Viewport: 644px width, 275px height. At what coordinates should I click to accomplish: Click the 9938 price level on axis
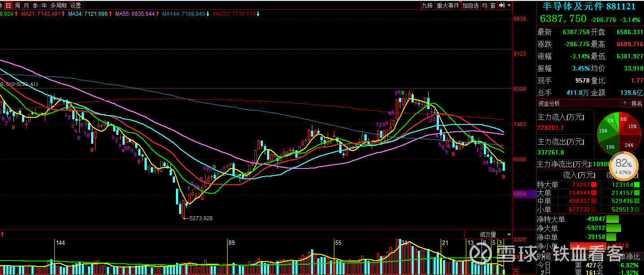pos(520,19)
